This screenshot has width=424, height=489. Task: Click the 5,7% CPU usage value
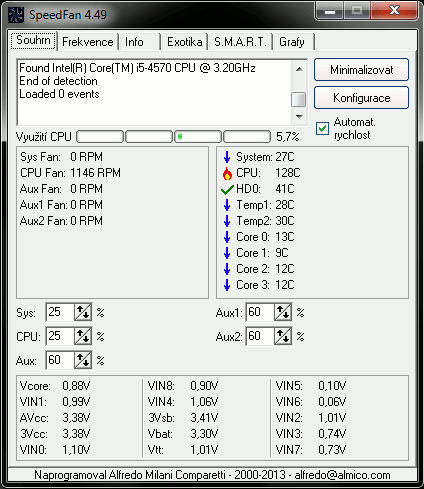pos(288,137)
